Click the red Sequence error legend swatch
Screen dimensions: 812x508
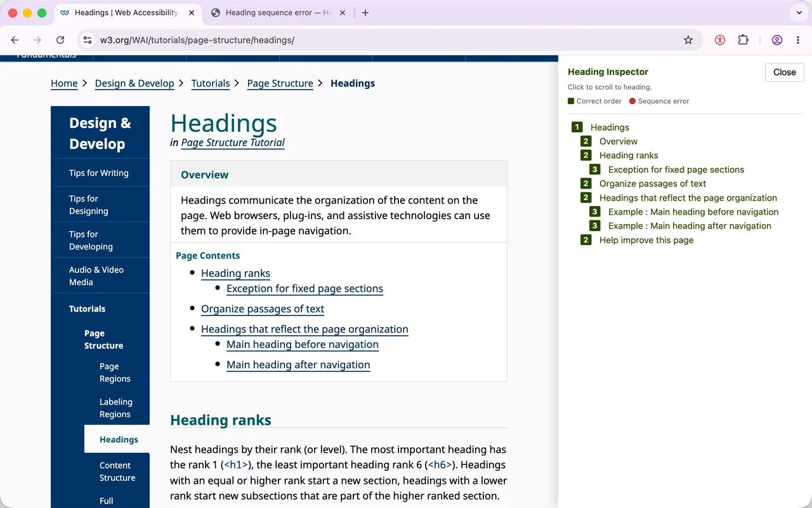pos(632,101)
